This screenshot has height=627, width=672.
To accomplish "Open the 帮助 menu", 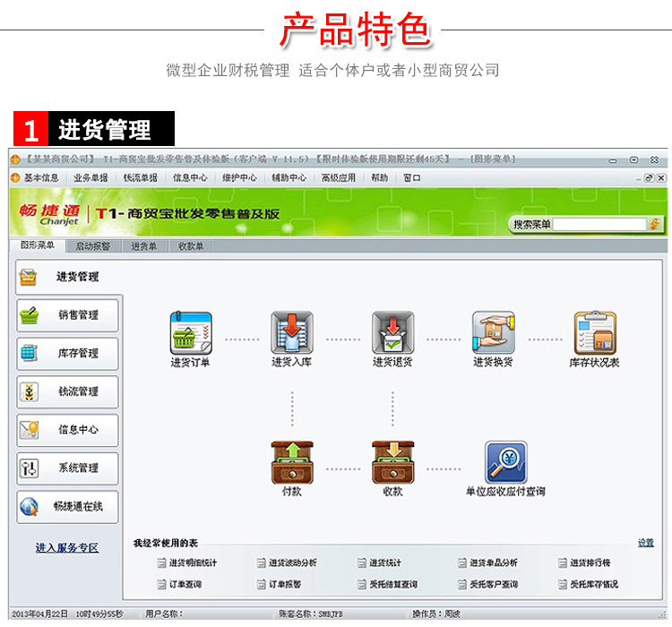I will [x=379, y=178].
